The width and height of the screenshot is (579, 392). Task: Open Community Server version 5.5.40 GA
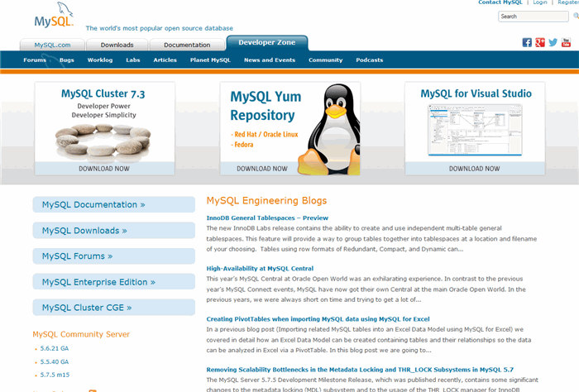(x=55, y=361)
